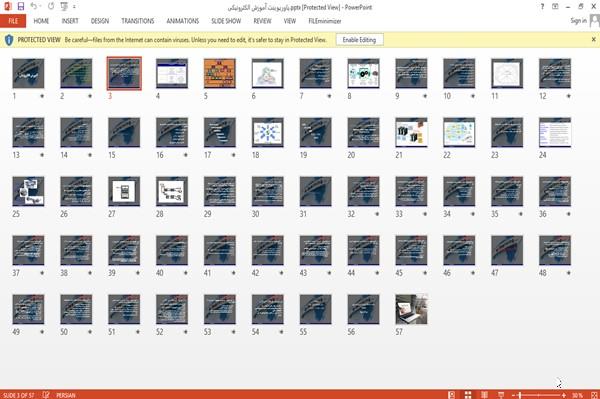
Task: Click the transition star beside slide 12
Action: (569, 96)
